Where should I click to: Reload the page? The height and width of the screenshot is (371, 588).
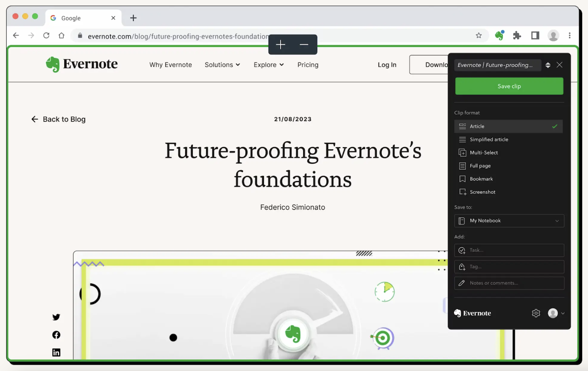coord(46,36)
